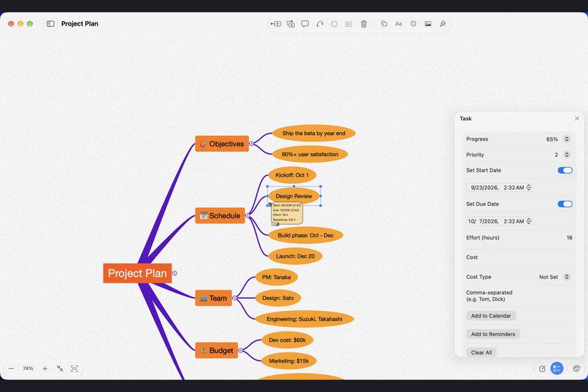Toggle the sidebar panel icon
The image size is (588, 392).
coord(50,23)
